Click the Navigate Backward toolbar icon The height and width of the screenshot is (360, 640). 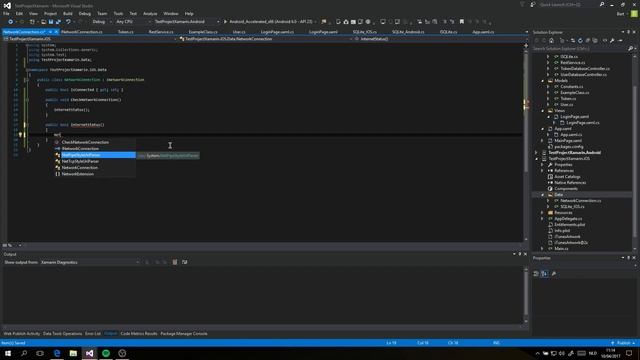(x=10, y=22)
